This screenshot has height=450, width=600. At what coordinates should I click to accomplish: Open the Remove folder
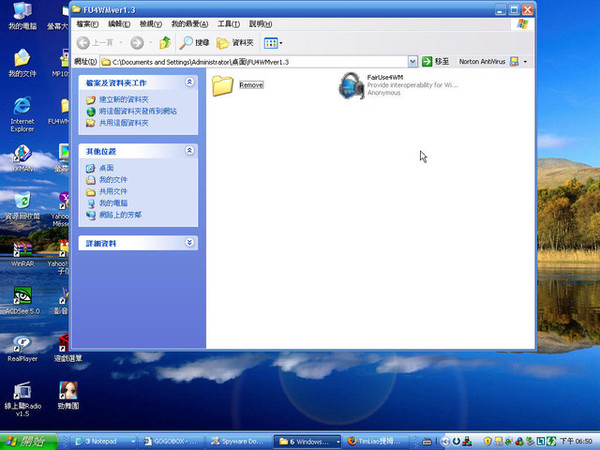coord(237,85)
